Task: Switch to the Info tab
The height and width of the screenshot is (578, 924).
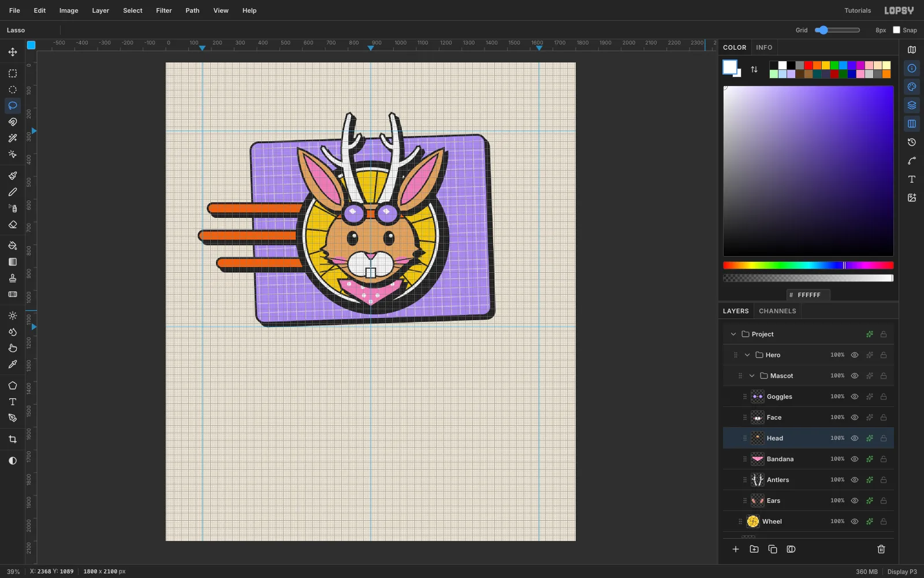Action: pyautogui.click(x=764, y=47)
